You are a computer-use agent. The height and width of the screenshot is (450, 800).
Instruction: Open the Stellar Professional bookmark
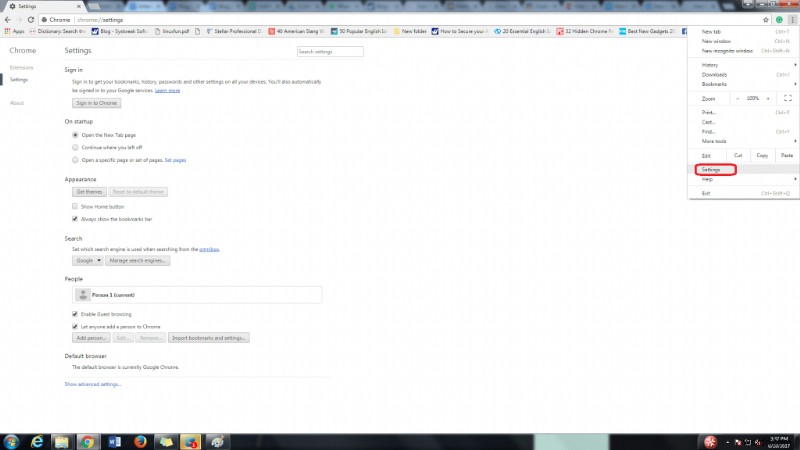pos(234,31)
